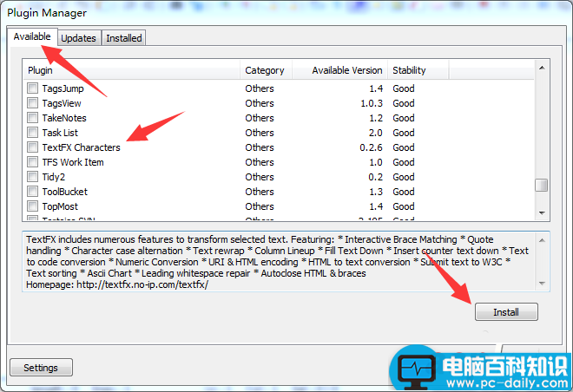
Task: Select the Task List plugin checkbox
Action: pyautogui.click(x=32, y=133)
